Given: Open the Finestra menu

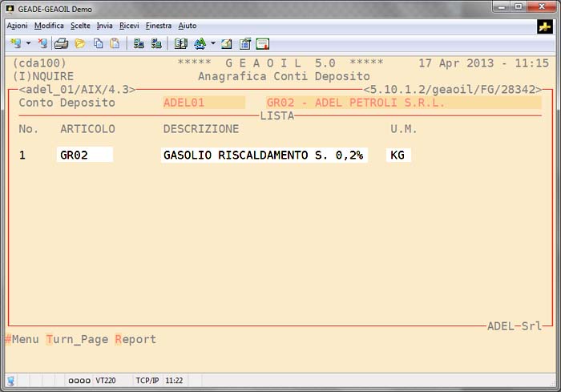Looking at the screenshot, I should (x=159, y=26).
